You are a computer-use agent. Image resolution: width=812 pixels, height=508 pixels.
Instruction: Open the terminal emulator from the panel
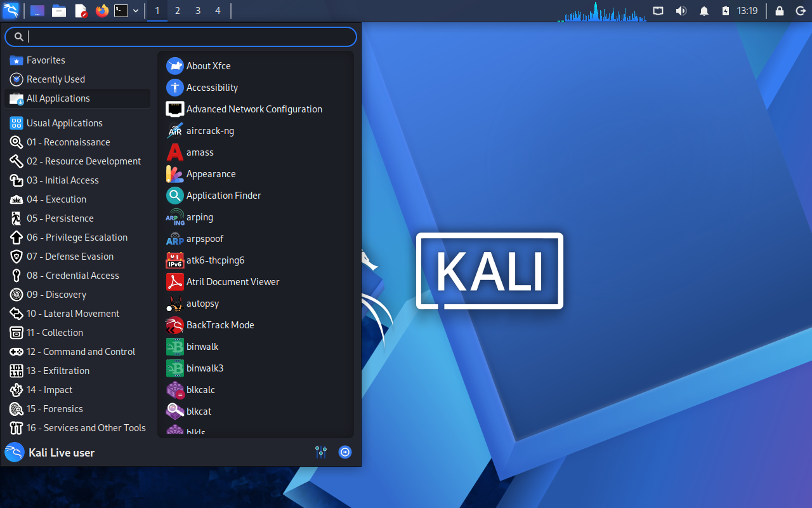click(121, 11)
